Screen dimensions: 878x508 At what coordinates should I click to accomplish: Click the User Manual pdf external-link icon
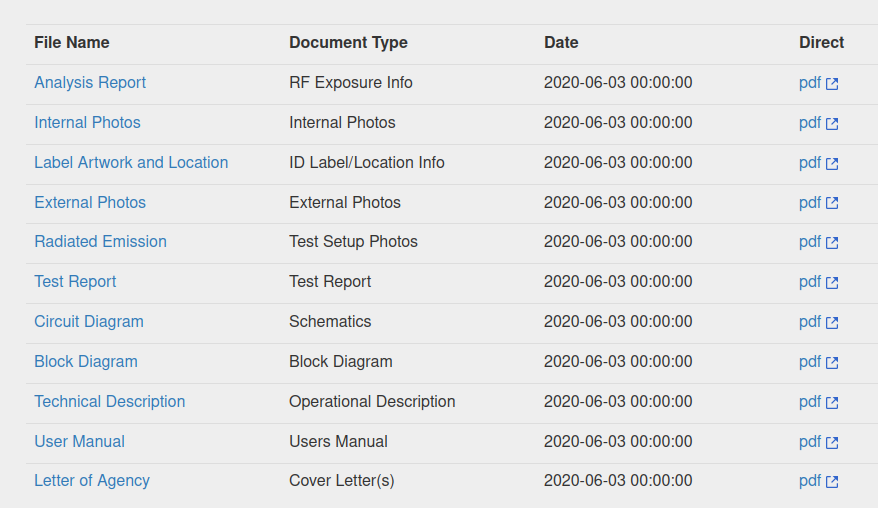coord(832,442)
